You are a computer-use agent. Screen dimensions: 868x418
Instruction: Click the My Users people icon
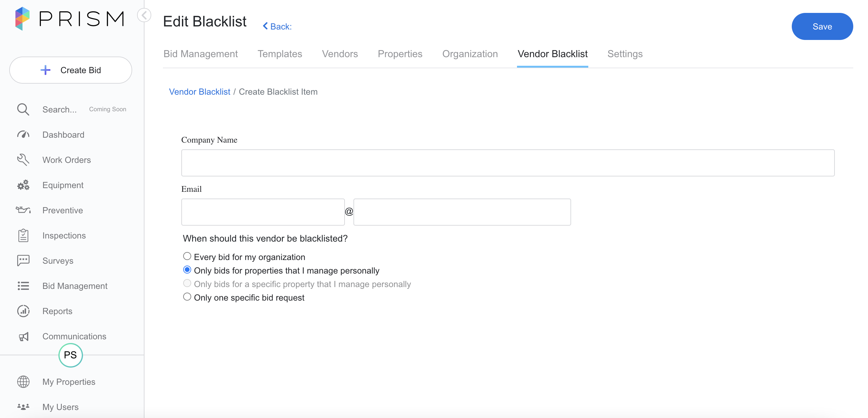tap(23, 407)
